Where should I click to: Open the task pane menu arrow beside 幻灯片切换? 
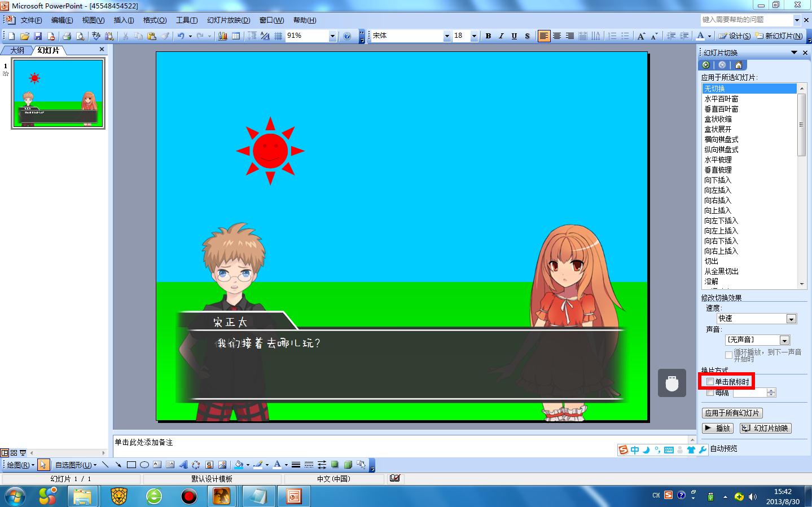point(794,52)
